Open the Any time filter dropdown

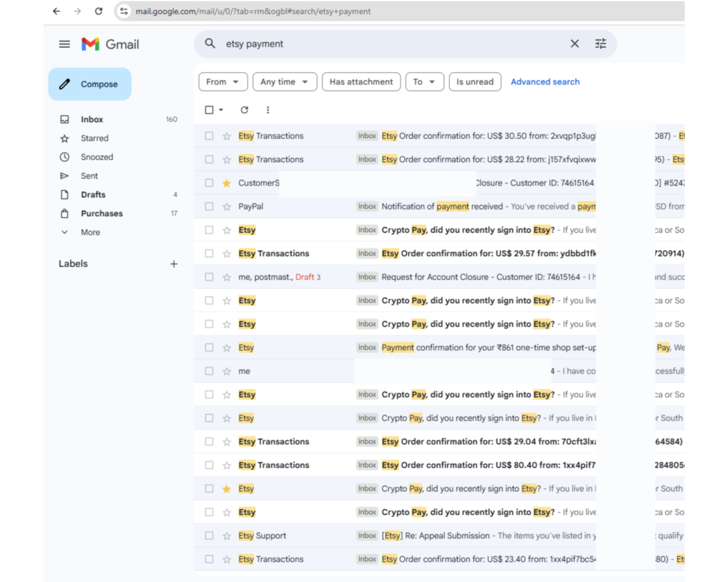pos(285,81)
